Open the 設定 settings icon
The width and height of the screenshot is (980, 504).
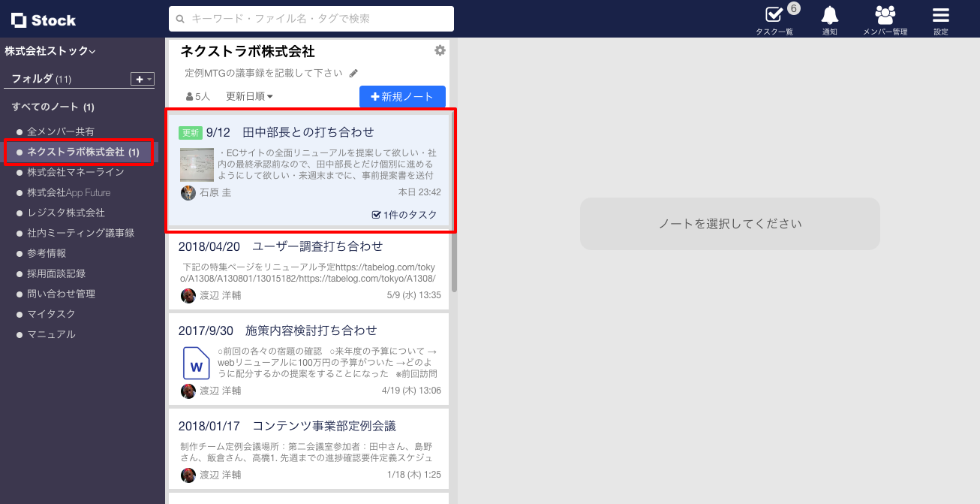940,16
